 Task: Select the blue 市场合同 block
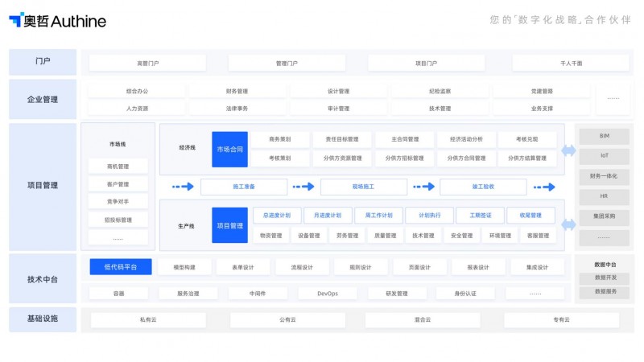(x=229, y=149)
